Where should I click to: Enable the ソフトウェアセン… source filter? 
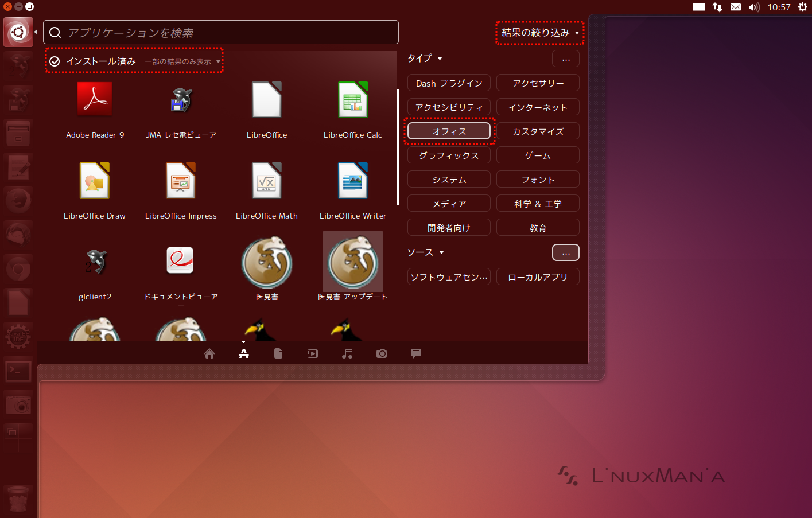pos(449,277)
